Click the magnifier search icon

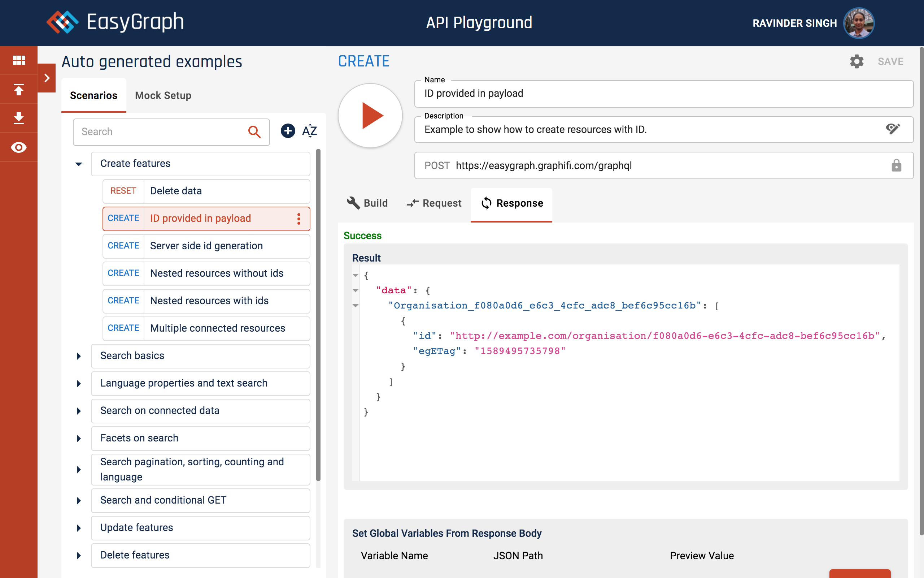254,132
